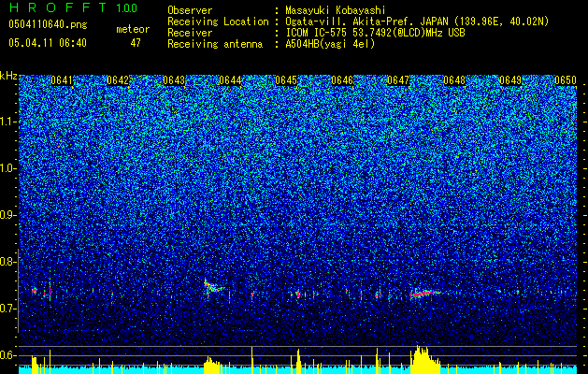Viewport: 588px width, 374px height.
Task: Click the 'Receiving antenna' field label
Action: coord(215,44)
